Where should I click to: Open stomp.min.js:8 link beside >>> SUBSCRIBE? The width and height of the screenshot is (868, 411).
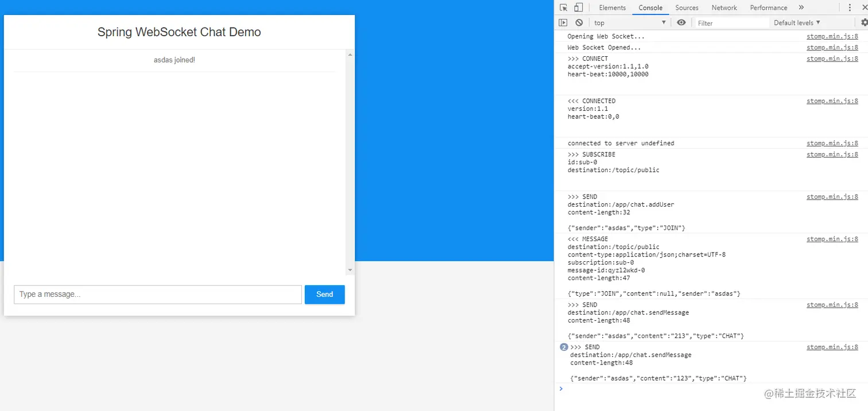pos(832,154)
